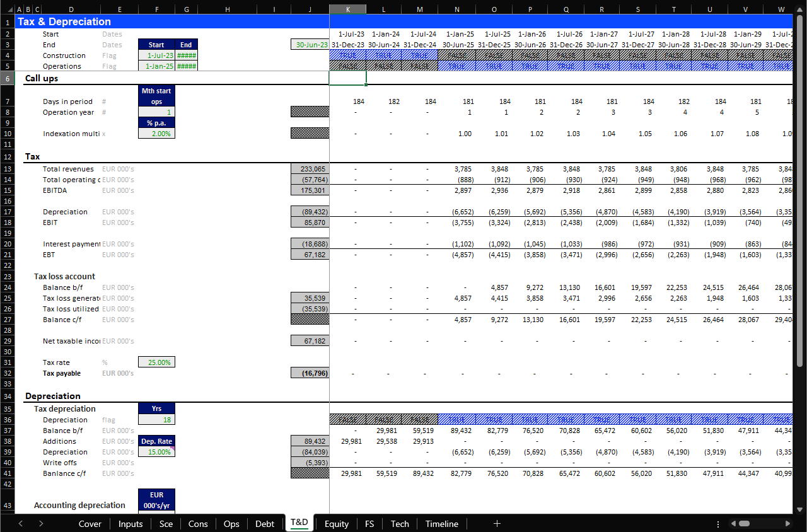
Task: Select the Debt sheet tab
Action: (265, 524)
